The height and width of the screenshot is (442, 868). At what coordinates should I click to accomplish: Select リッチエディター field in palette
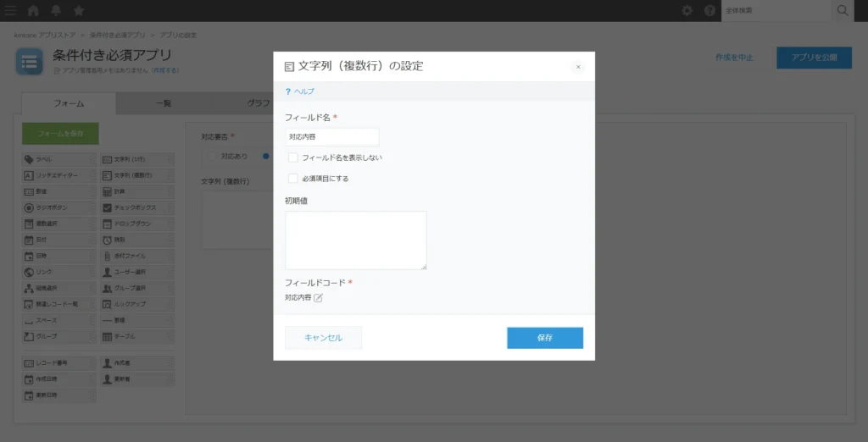pos(59,175)
